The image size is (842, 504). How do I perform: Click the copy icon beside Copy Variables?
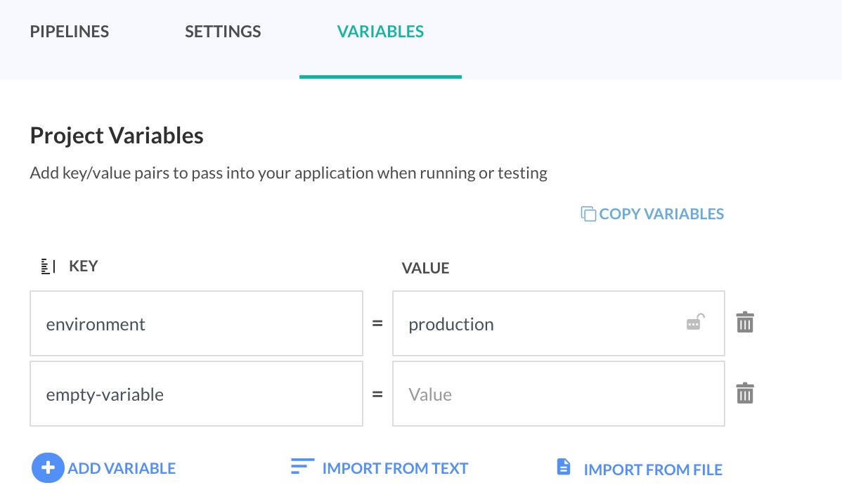588,214
